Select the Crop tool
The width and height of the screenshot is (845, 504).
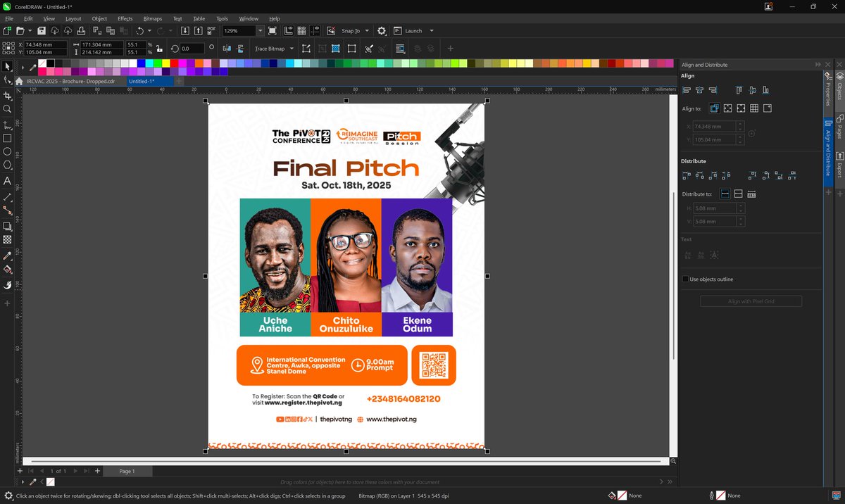click(7, 96)
